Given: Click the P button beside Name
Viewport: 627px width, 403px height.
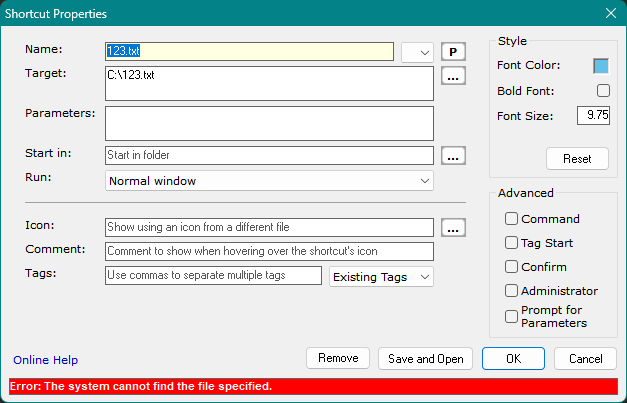Looking at the screenshot, I should pos(454,52).
